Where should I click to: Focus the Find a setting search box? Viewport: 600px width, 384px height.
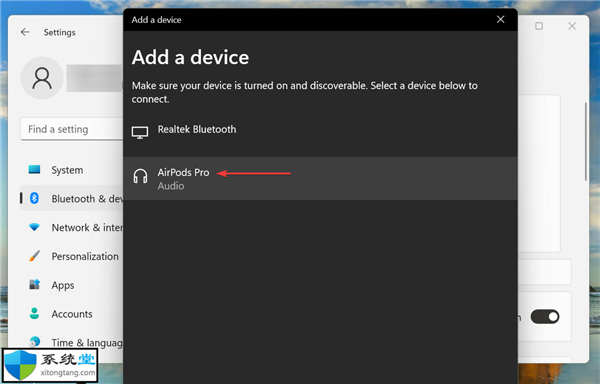tap(72, 129)
